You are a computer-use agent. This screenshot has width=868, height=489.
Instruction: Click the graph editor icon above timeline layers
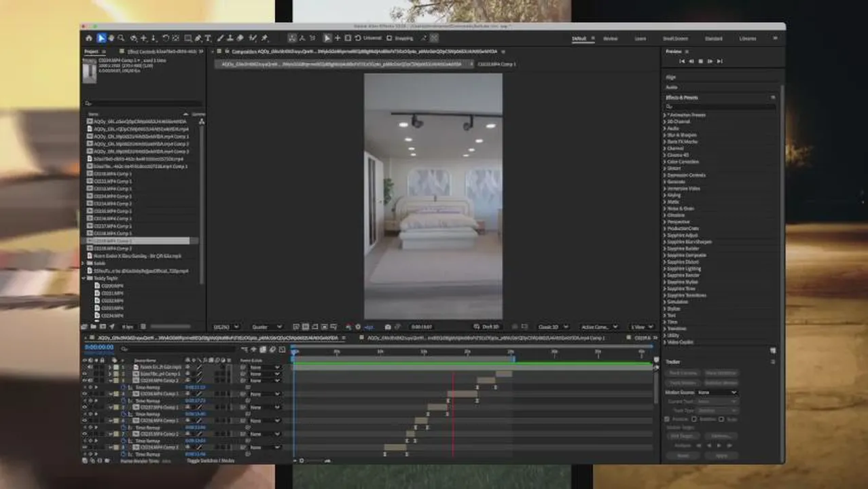pos(282,350)
